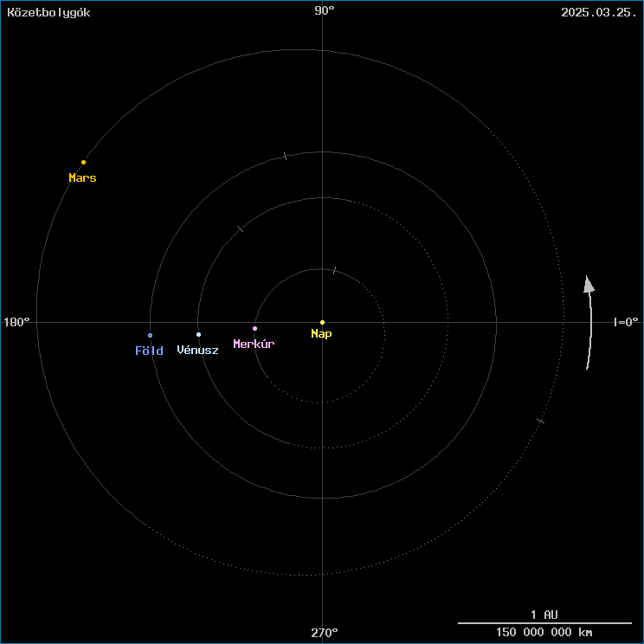Click the orbital direction arrow

tap(589, 322)
